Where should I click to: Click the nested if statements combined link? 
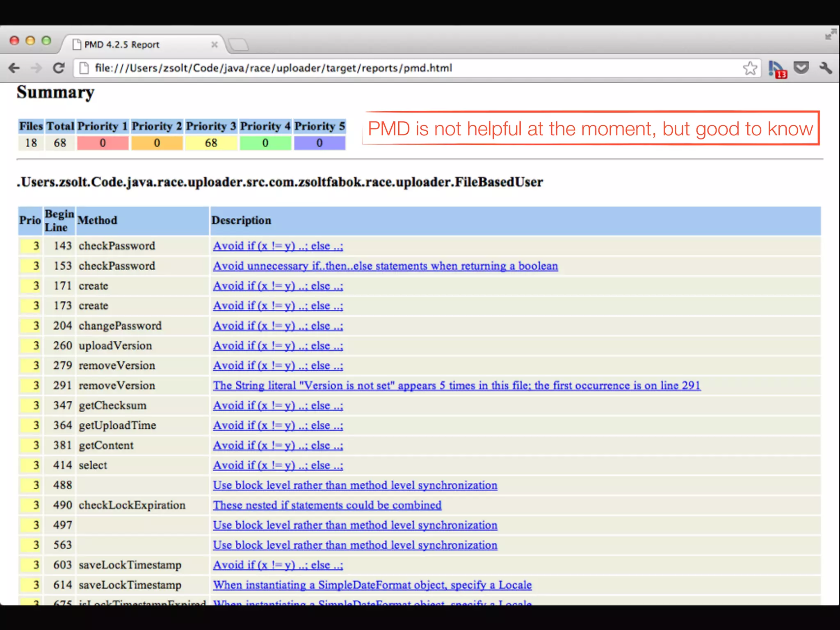point(327,505)
